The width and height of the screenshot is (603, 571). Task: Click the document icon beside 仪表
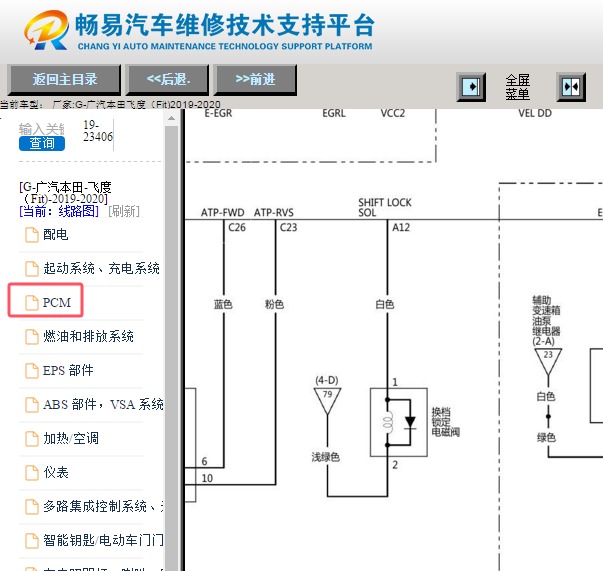pos(32,473)
